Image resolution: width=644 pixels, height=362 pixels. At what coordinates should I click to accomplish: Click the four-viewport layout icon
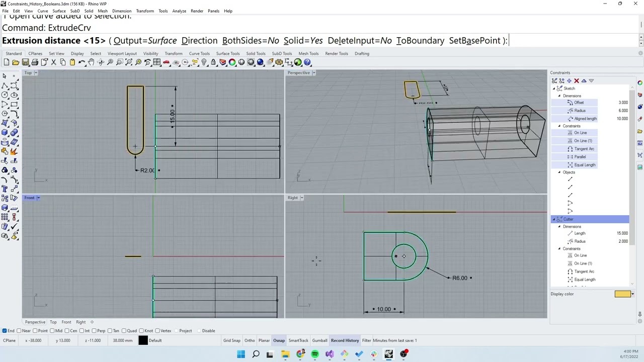(x=157, y=62)
